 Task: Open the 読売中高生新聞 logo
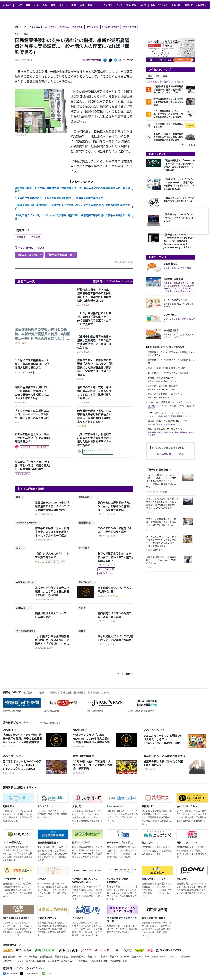point(63,703)
